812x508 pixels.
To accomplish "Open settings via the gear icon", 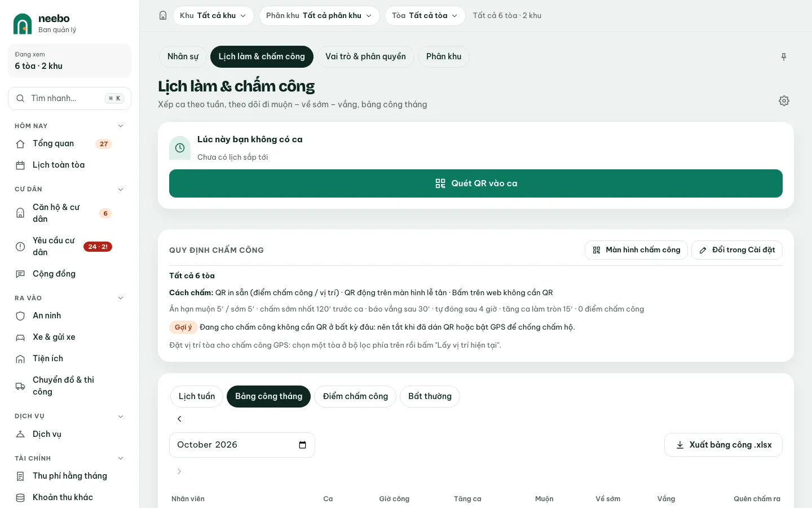I will [x=784, y=100].
